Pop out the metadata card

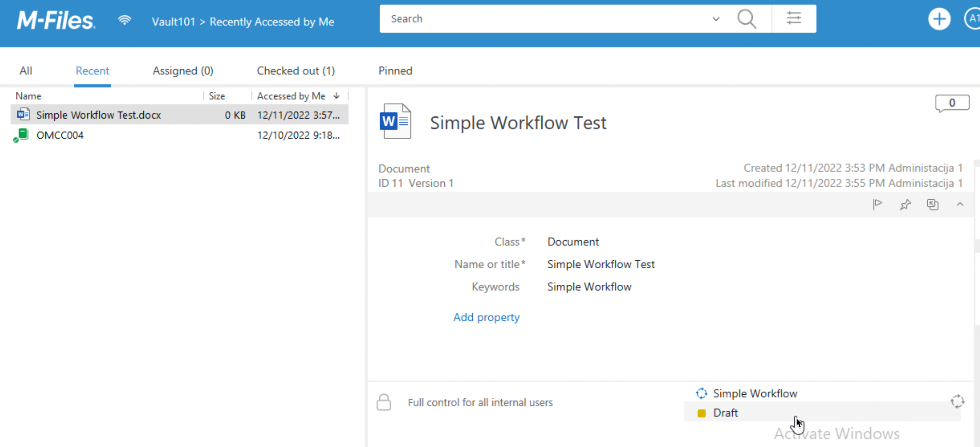click(x=932, y=204)
